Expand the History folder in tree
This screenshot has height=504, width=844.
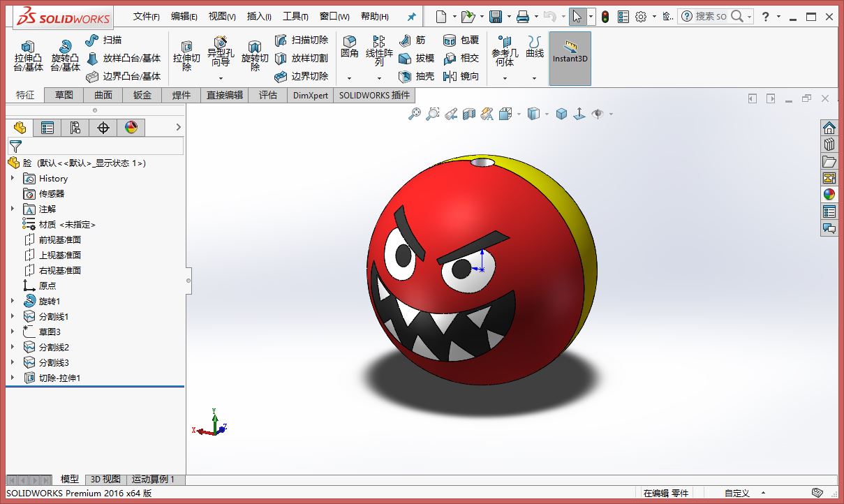point(13,178)
